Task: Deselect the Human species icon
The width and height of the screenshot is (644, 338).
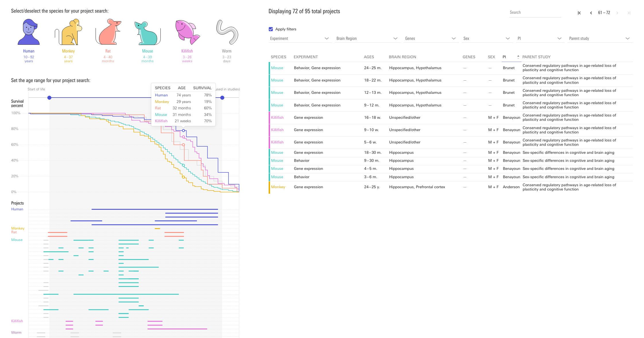Action: [29, 32]
